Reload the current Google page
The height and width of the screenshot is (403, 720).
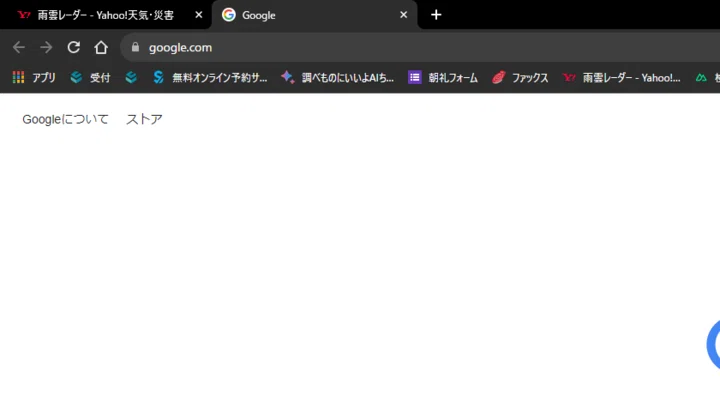[x=73, y=47]
